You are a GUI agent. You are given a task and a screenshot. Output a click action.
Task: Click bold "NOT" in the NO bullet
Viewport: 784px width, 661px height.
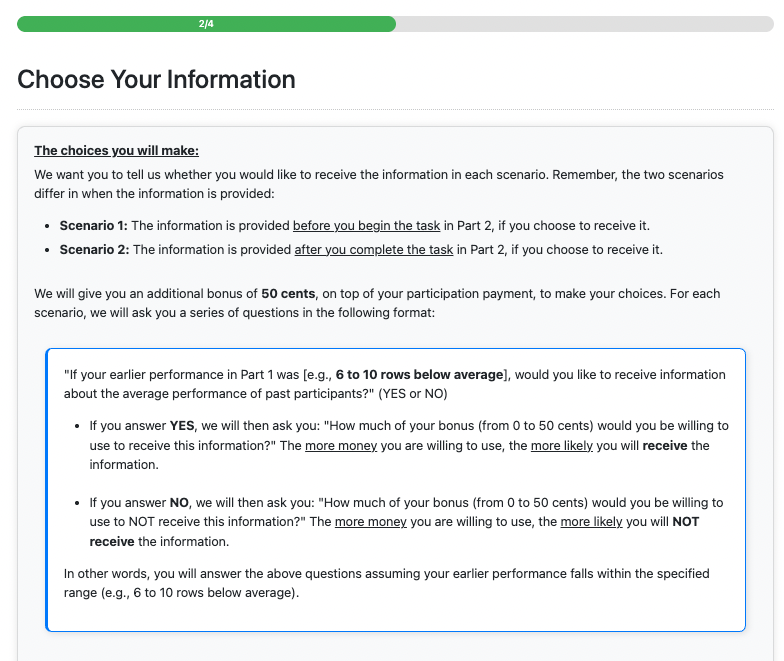[x=685, y=523]
